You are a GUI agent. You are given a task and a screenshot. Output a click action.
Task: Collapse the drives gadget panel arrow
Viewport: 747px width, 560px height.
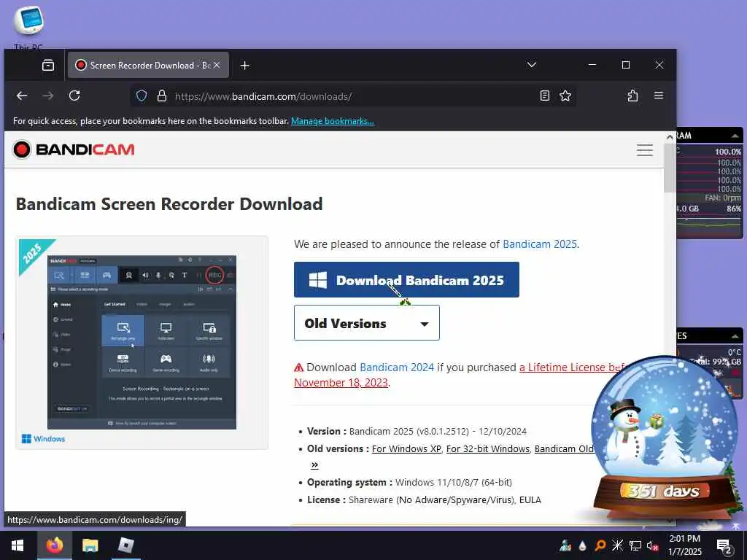[x=735, y=336]
